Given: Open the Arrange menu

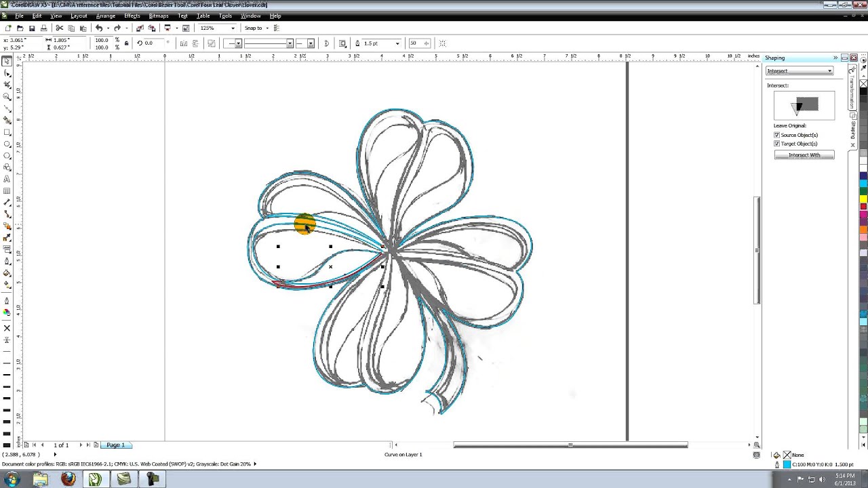Looking at the screenshot, I should click(105, 16).
